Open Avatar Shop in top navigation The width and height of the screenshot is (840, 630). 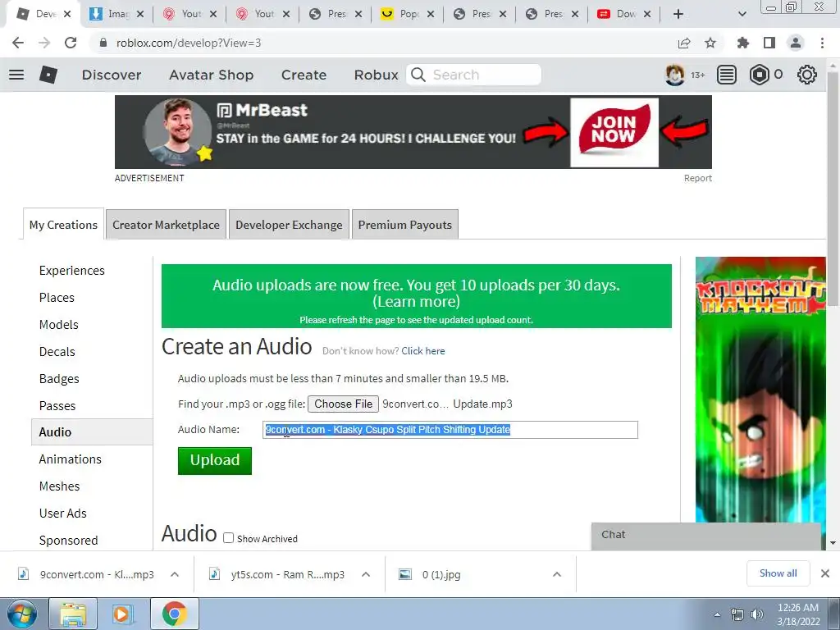point(211,75)
